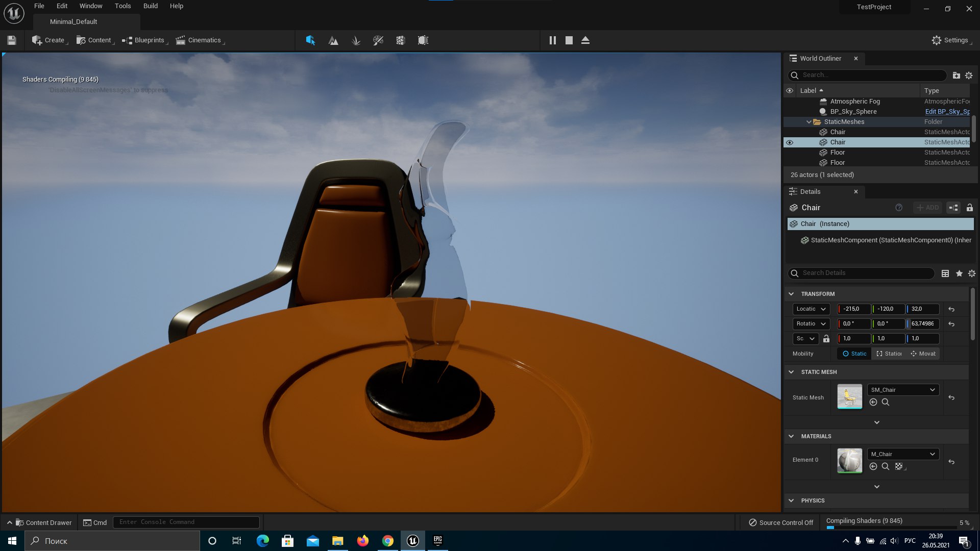980x551 pixels.
Task: Pause the running simulation
Action: point(552,40)
